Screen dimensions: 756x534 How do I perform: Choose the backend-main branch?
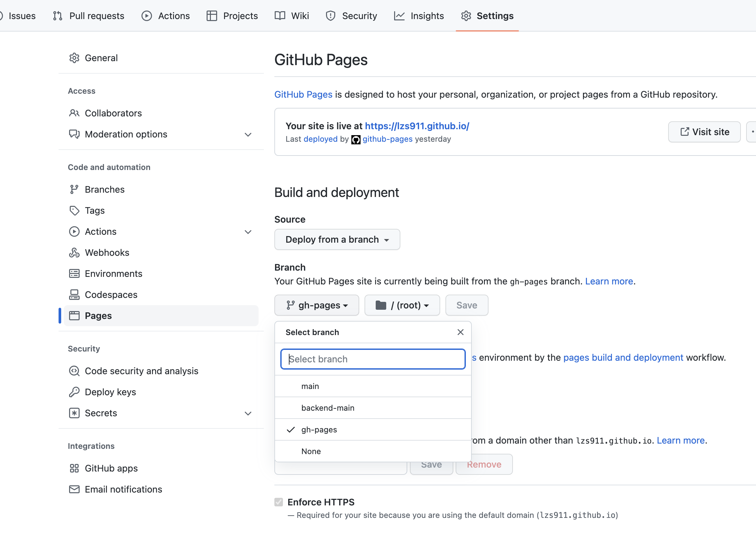point(373,408)
